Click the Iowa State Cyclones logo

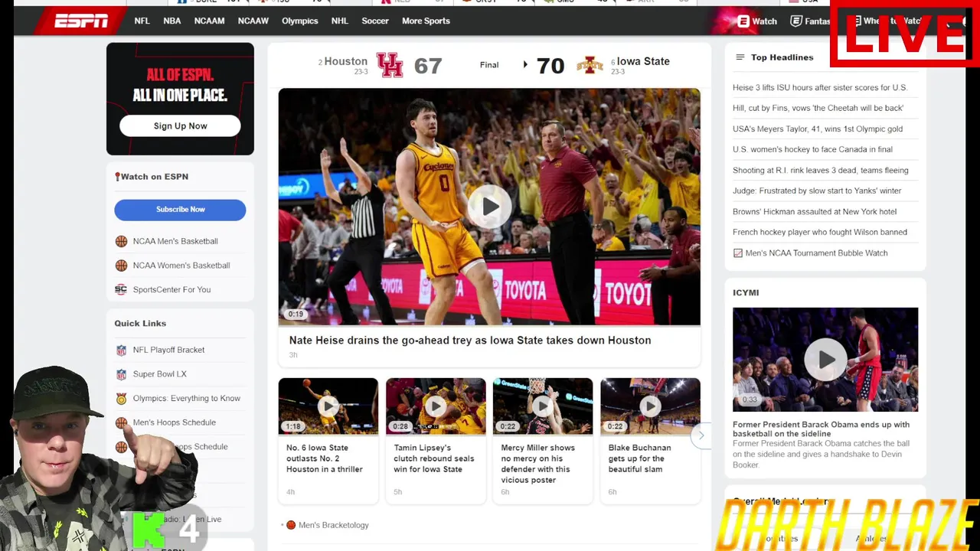pos(590,65)
